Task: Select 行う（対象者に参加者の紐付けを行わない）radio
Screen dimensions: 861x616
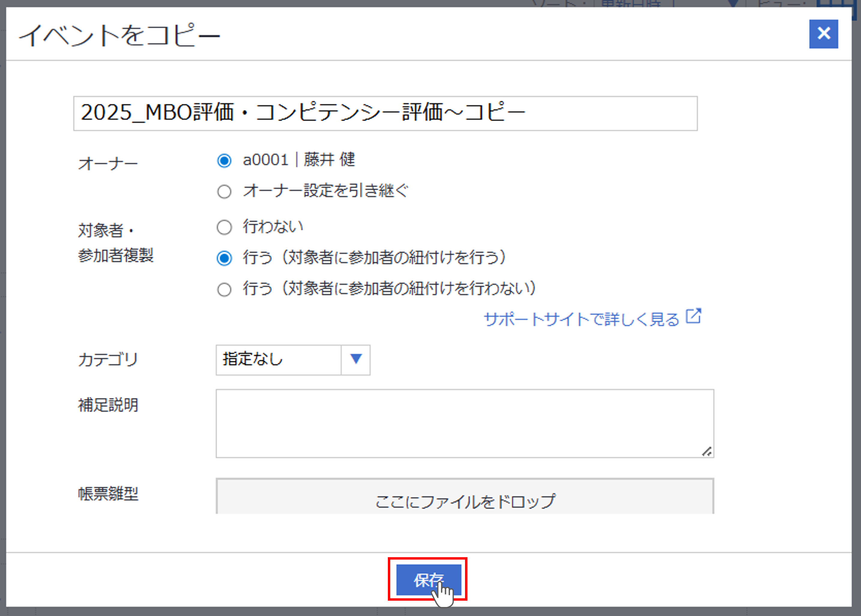Action: 224,290
